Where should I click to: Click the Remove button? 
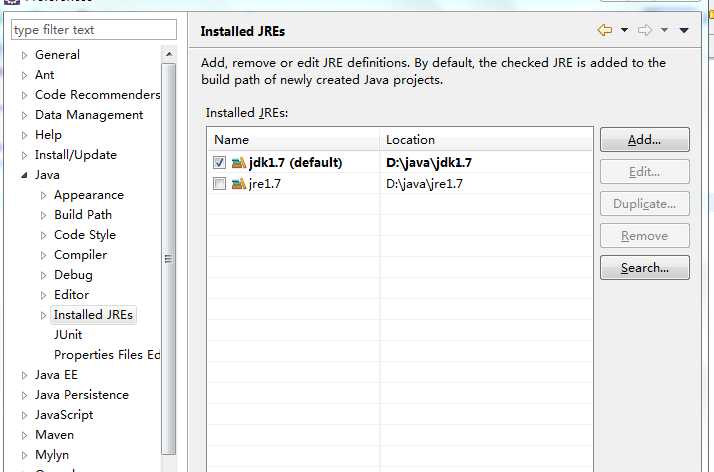click(x=645, y=235)
